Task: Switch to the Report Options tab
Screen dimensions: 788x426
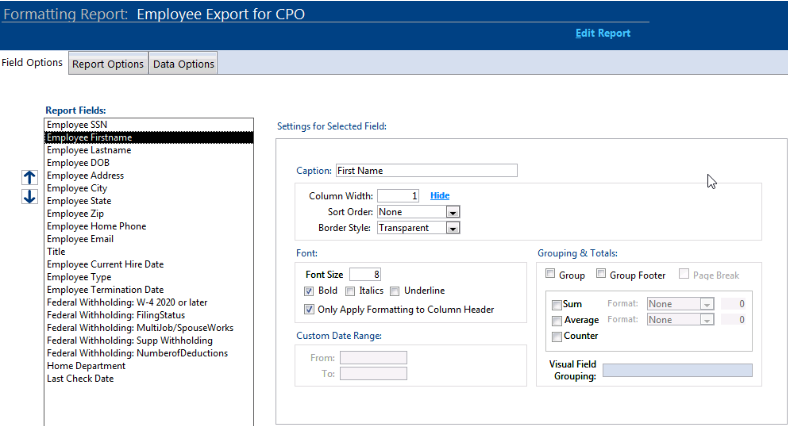Action: point(108,64)
